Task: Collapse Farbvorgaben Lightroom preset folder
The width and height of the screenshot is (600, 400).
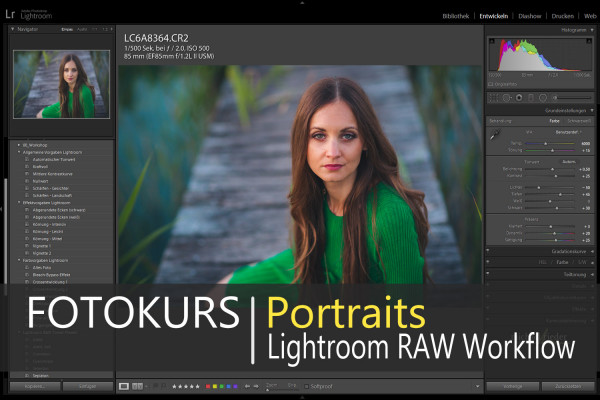Action: coord(19,260)
